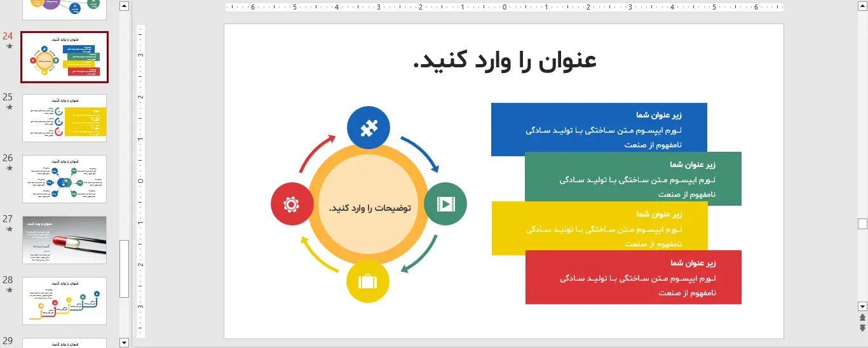This screenshot has height=348, width=868.
Task: Click the slide title text
Action: pos(505,60)
